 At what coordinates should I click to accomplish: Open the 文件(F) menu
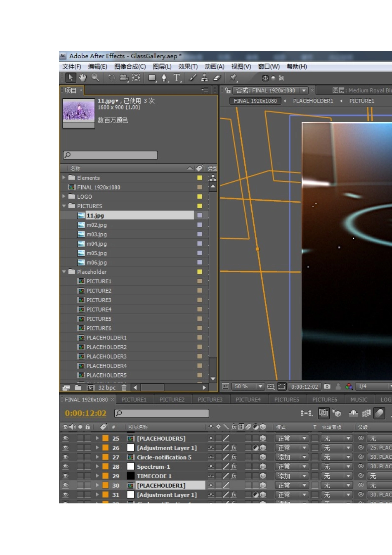(72, 66)
